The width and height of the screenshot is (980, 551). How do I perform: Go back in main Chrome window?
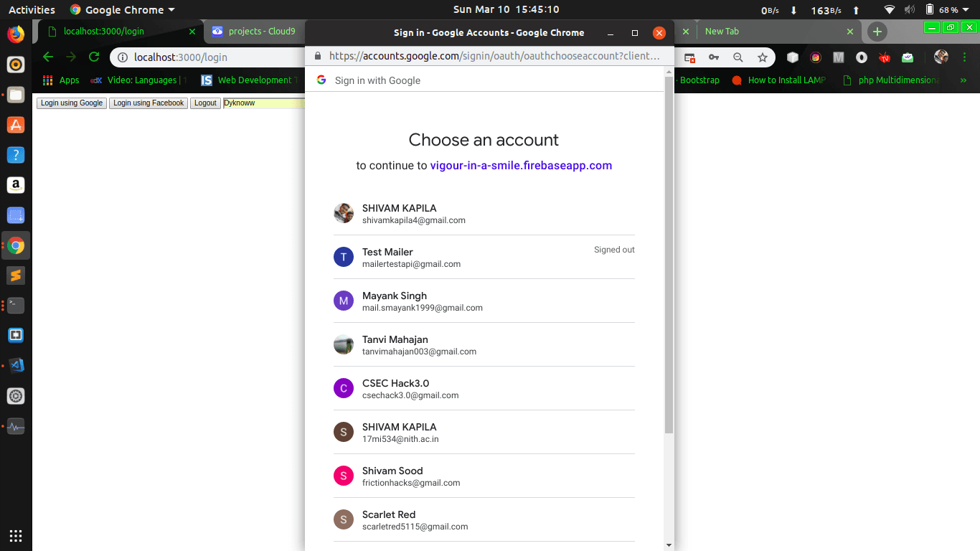click(48, 57)
